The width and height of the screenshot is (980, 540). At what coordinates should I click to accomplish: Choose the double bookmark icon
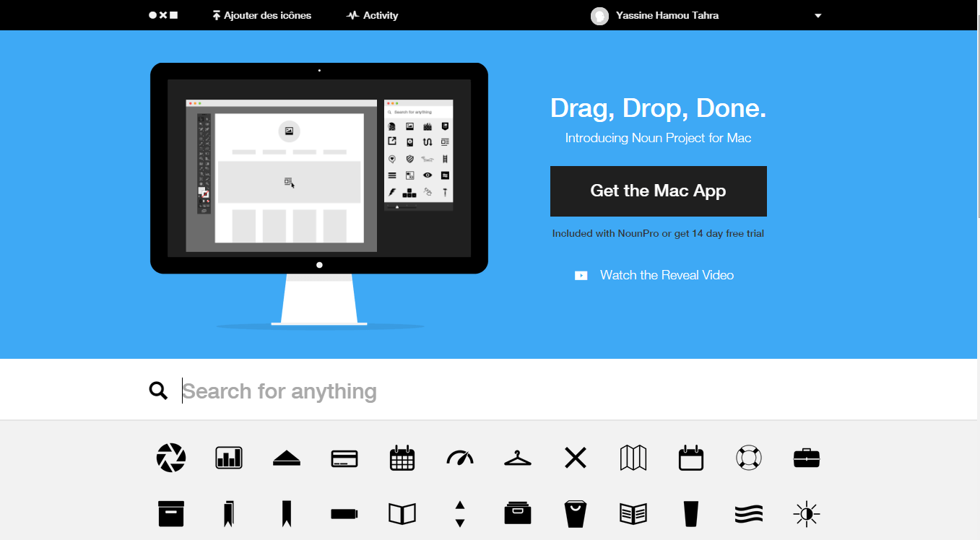[x=229, y=514]
